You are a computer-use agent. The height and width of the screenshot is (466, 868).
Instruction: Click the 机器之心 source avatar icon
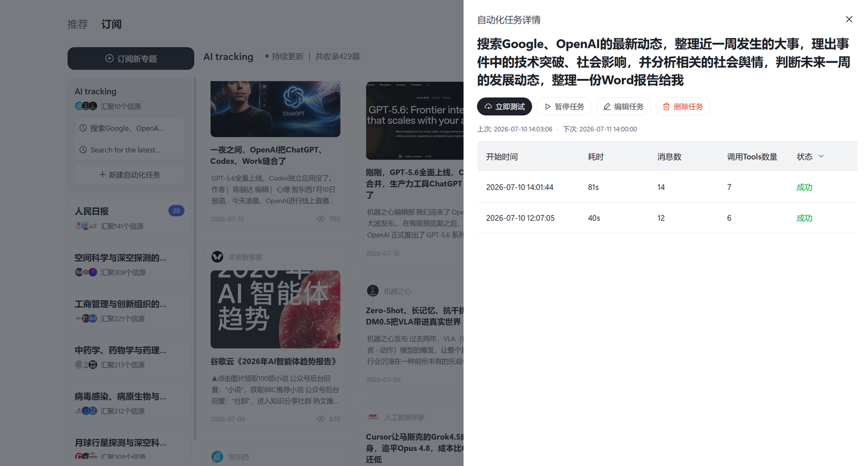pos(373,291)
